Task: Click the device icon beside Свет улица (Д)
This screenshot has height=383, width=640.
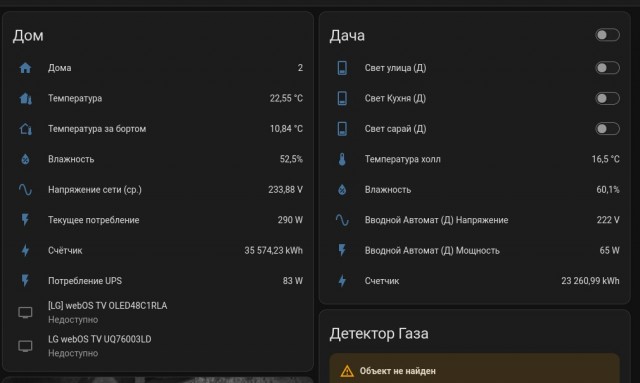Action: 342,68
